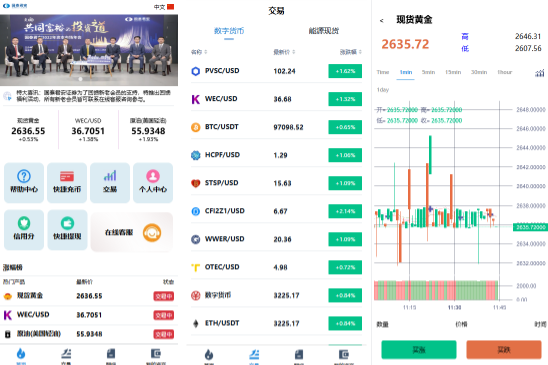Tap the 交易中 badge on the 现货黄金 row
The width and height of the screenshot is (548, 365).
point(164,296)
